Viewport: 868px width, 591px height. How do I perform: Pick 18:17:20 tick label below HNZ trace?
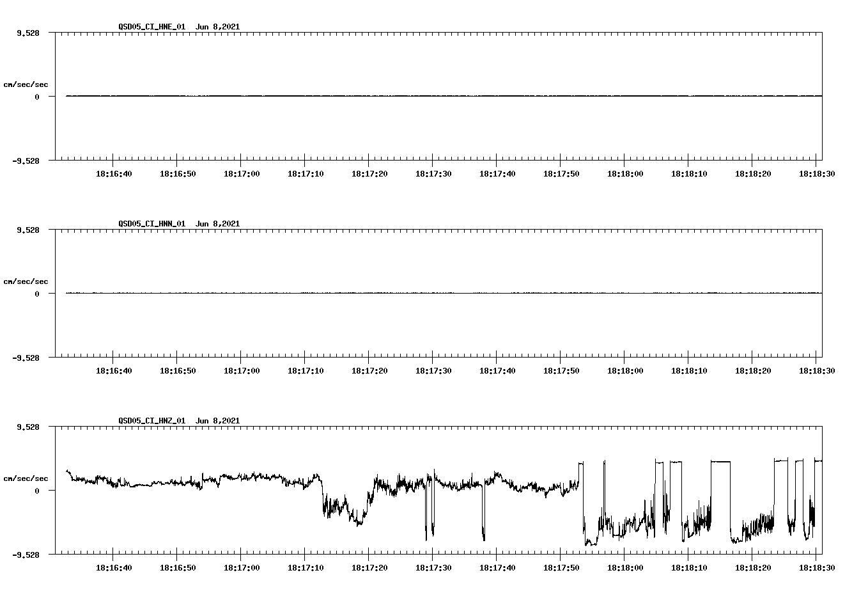(369, 568)
